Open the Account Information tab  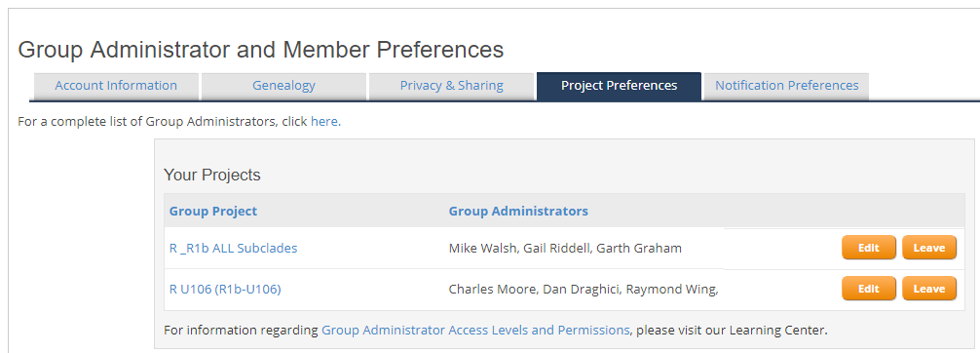[116, 86]
